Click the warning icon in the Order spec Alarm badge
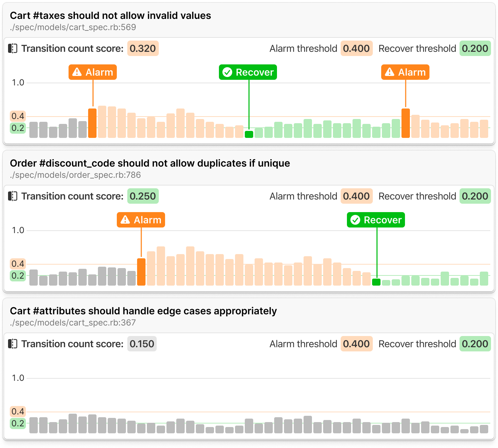Screen dimensions: 498x448 [126, 220]
